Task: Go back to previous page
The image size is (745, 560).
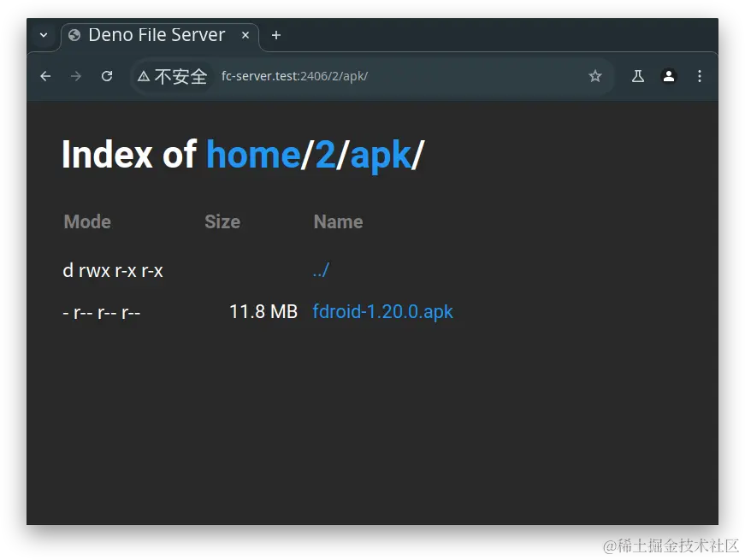Action: coord(45,76)
